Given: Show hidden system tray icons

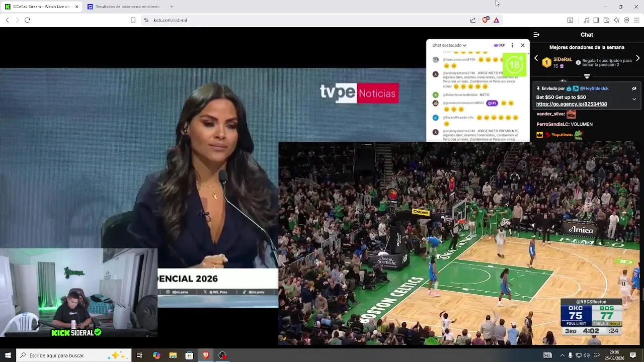Looking at the screenshot, I should click(562, 355).
